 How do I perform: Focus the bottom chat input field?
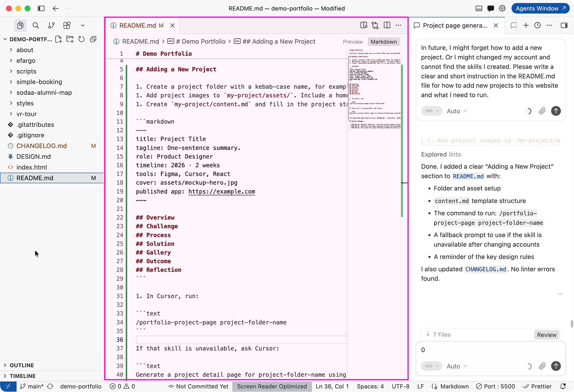[x=491, y=350]
